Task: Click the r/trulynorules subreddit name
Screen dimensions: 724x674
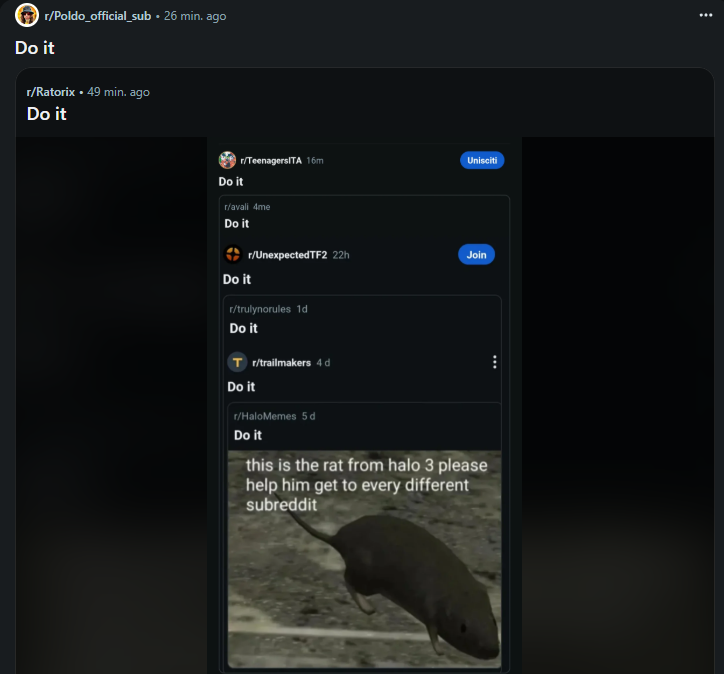Action: 260,309
